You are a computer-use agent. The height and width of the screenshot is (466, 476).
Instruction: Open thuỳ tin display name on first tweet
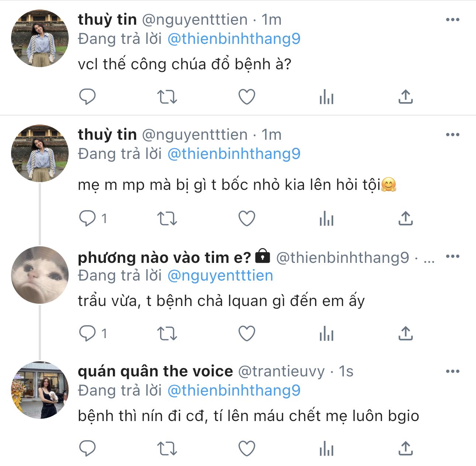click(107, 20)
